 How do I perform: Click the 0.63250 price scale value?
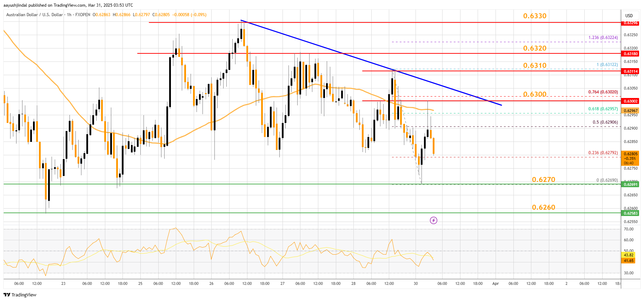(x=630, y=35)
